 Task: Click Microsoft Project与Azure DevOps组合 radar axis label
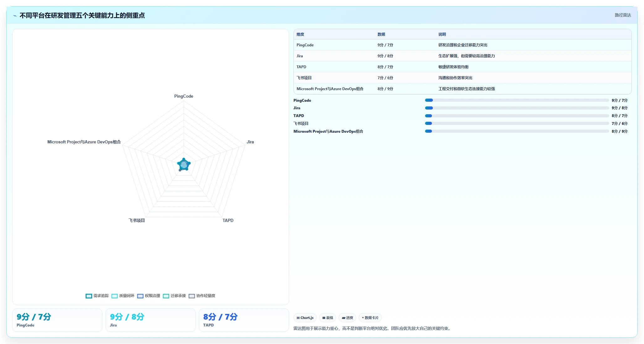click(84, 142)
